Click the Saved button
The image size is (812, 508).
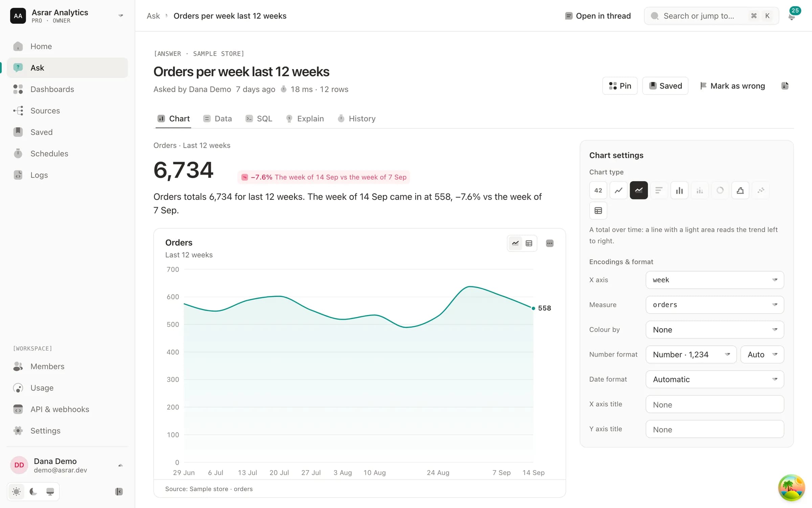pyautogui.click(x=665, y=86)
